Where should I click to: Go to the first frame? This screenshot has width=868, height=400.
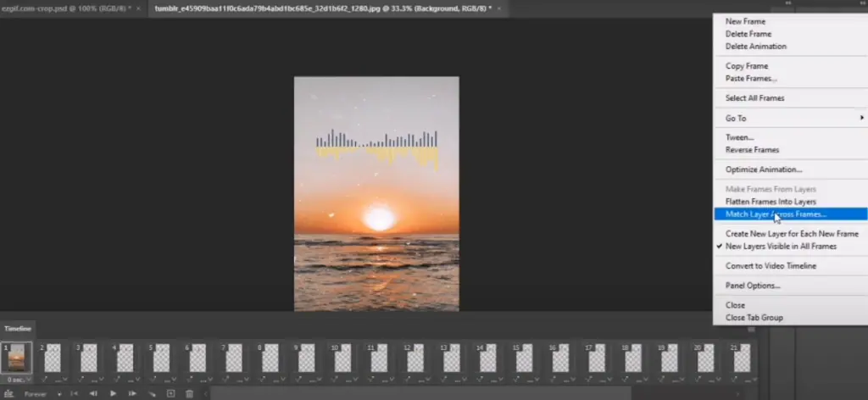click(74, 393)
